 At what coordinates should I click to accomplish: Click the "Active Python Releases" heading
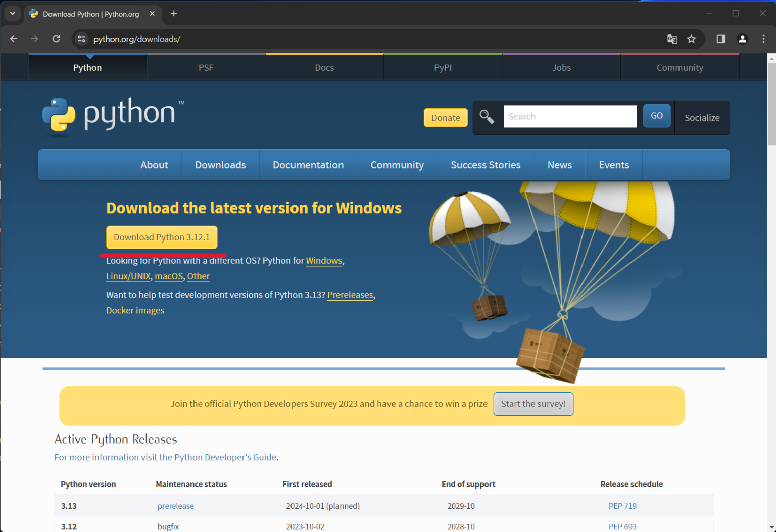coord(116,439)
